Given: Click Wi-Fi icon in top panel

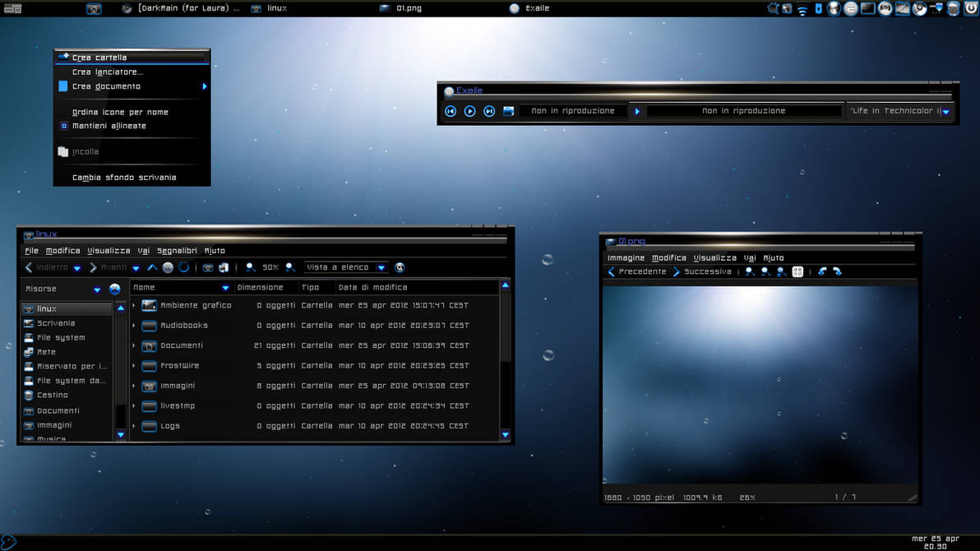Looking at the screenshot, I should [x=802, y=9].
